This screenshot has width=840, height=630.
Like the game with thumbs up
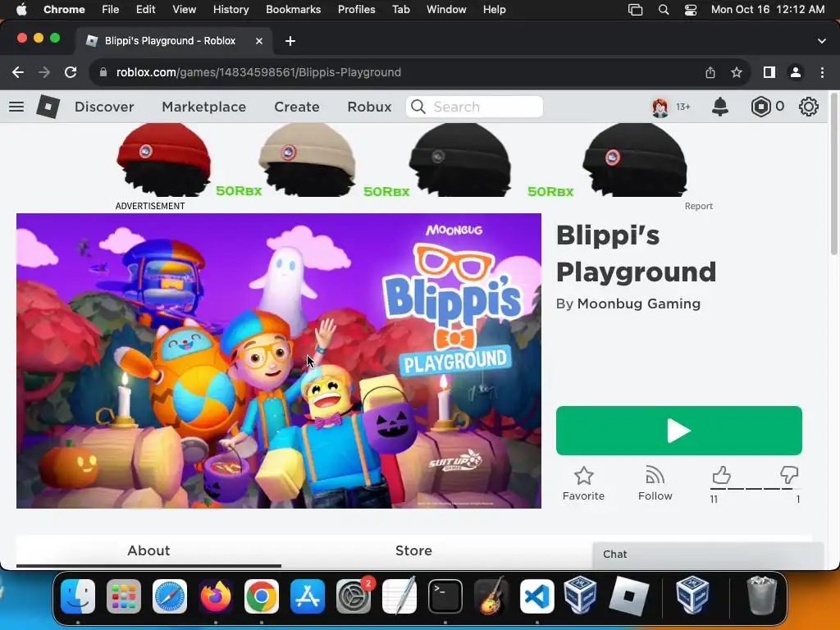tap(721, 475)
